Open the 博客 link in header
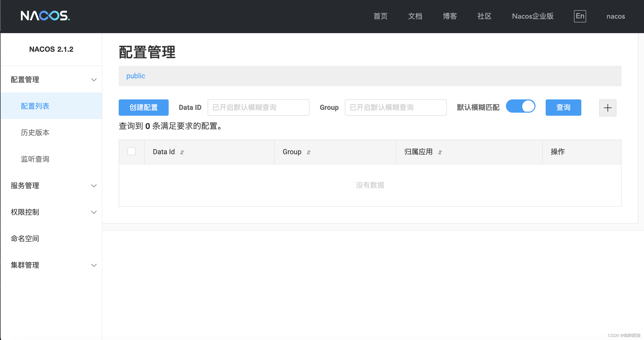 450,16
